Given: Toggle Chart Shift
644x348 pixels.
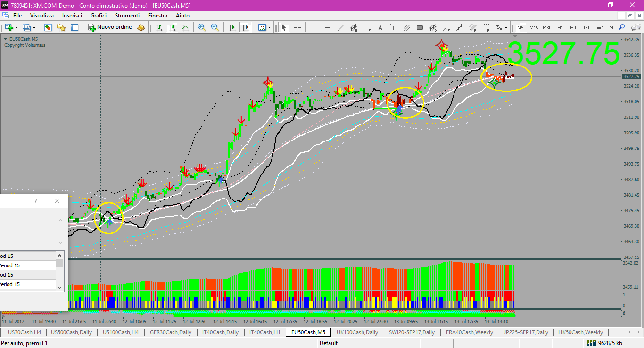Looking at the screenshot, I should [246, 27].
